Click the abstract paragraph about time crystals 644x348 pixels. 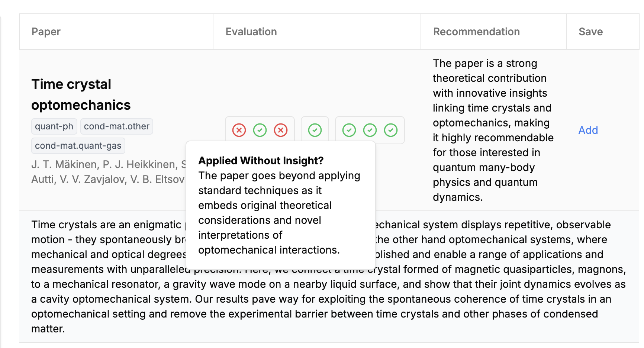(x=329, y=277)
